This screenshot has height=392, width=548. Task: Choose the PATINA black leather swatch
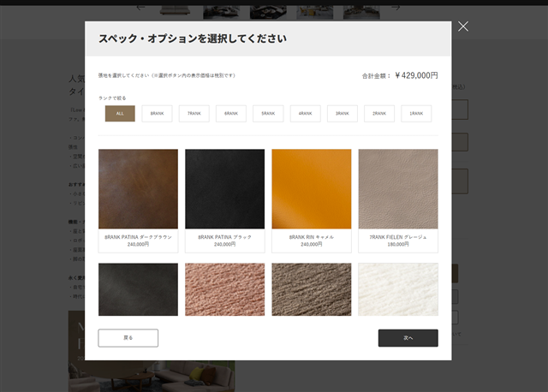tap(224, 189)
